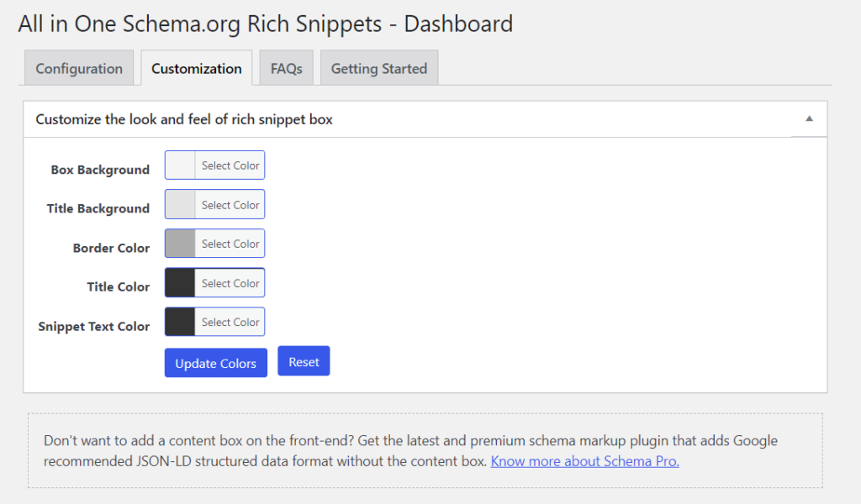The image size is (861, 504).
Task: Collapse the rich snippet box panel arrow
Action: pos(809,119)
